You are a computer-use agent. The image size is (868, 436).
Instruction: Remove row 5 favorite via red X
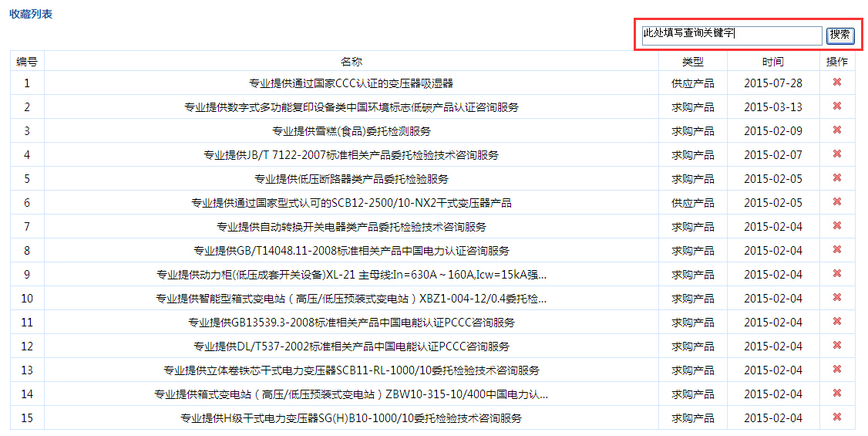tap(837, 178)
